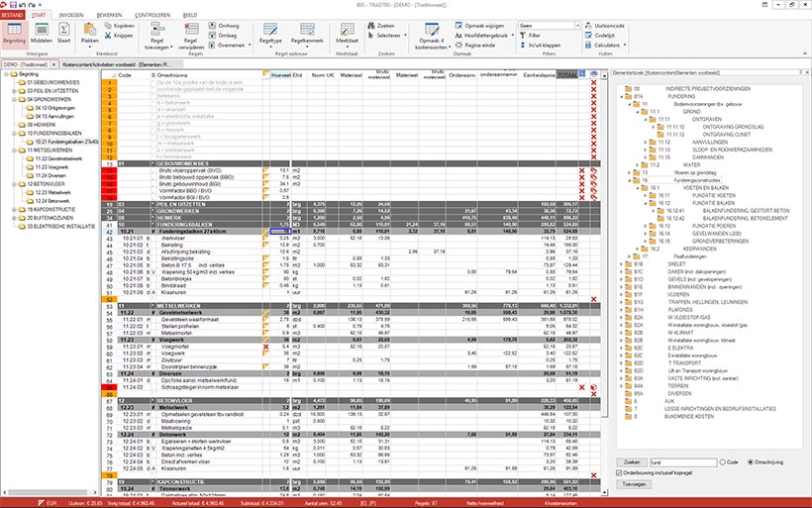Open the Regeltype tool
Image resolution: width=812 pixels, height=508 pixels.
270,35
